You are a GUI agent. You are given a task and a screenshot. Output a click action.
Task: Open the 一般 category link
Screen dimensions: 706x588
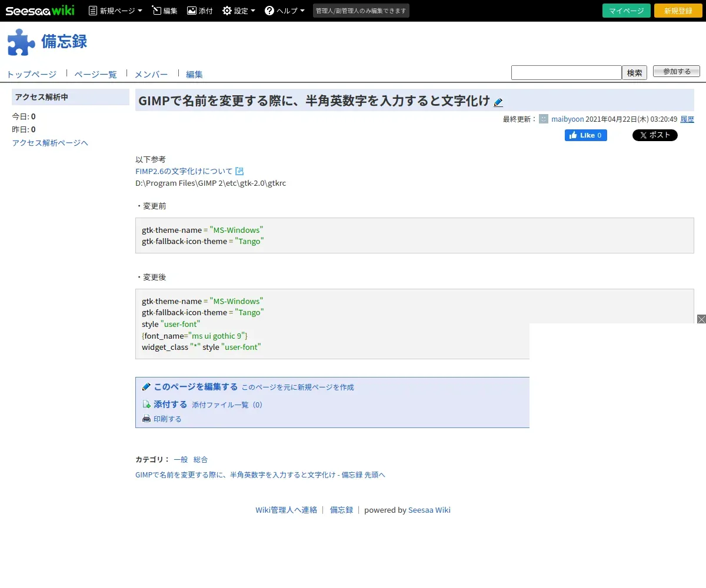tap(181, 460)
